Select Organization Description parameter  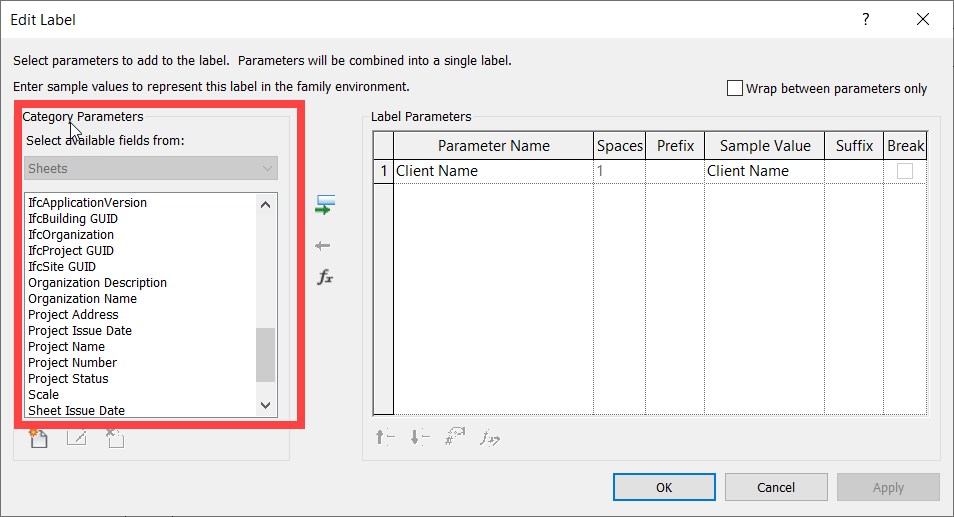[x=97, y=282]
